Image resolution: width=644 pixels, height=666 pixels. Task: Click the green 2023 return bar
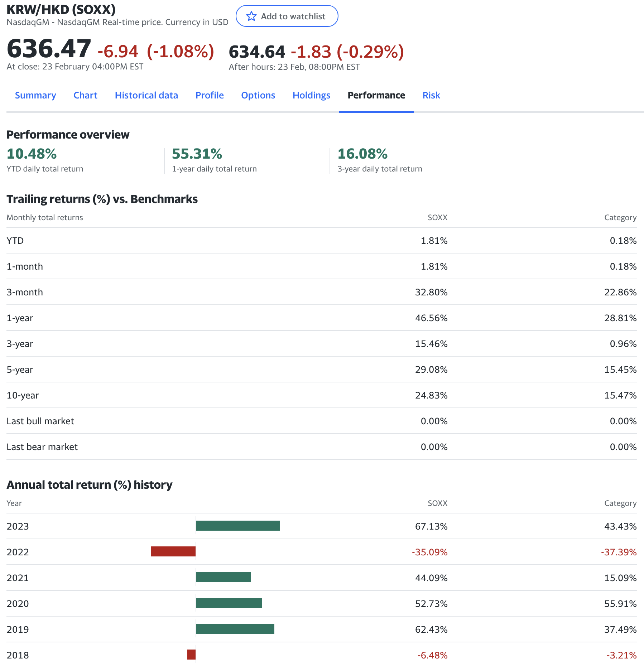pos(238,526)
